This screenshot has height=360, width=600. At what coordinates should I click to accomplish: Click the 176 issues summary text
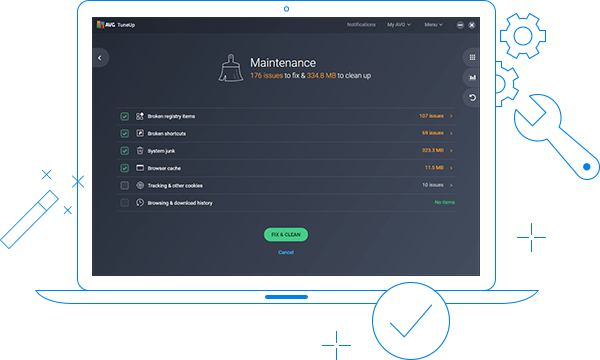tap(267, 75)
